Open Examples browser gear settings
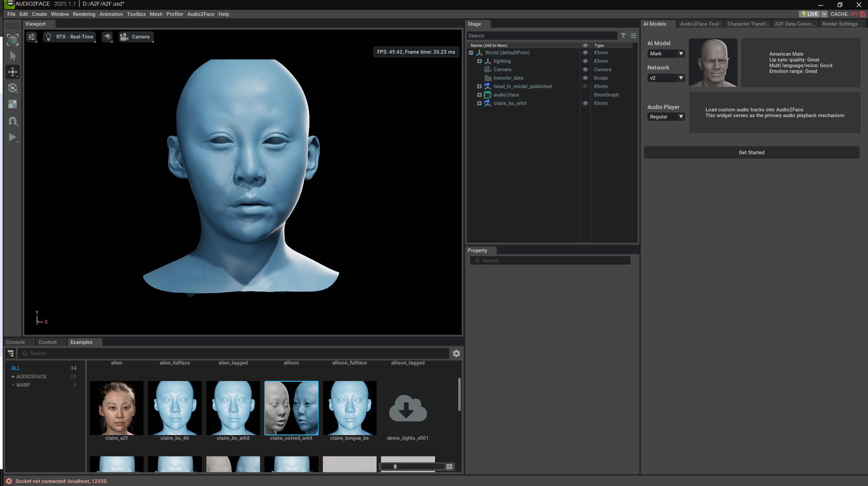 pyautogui.click(x=456, y=353)
